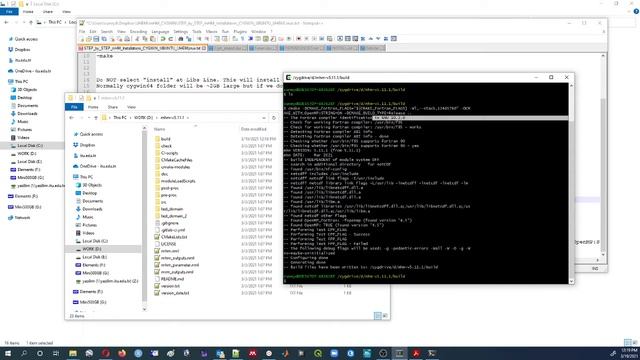Click the Cygwin terminal vertical scrollbar down arrow
Screen dimensions: 640x360
(571, 281)
